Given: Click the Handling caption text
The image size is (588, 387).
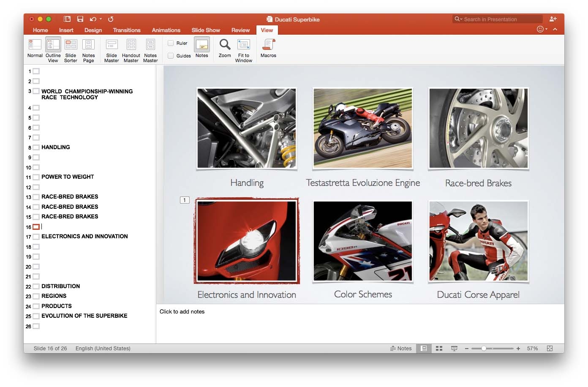Looking at the screenshot, I should (247, 183).
